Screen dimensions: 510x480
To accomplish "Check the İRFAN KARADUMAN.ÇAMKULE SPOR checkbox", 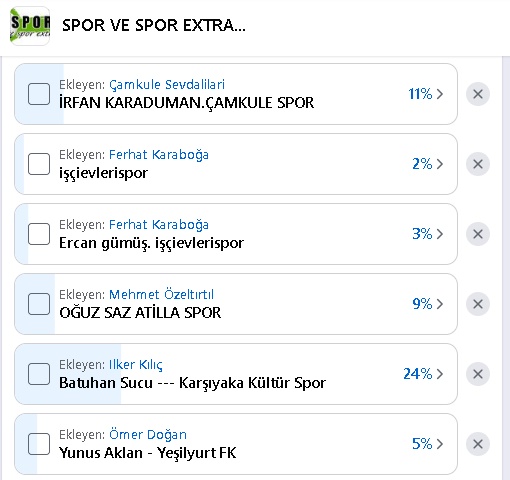I will [39, 94].
